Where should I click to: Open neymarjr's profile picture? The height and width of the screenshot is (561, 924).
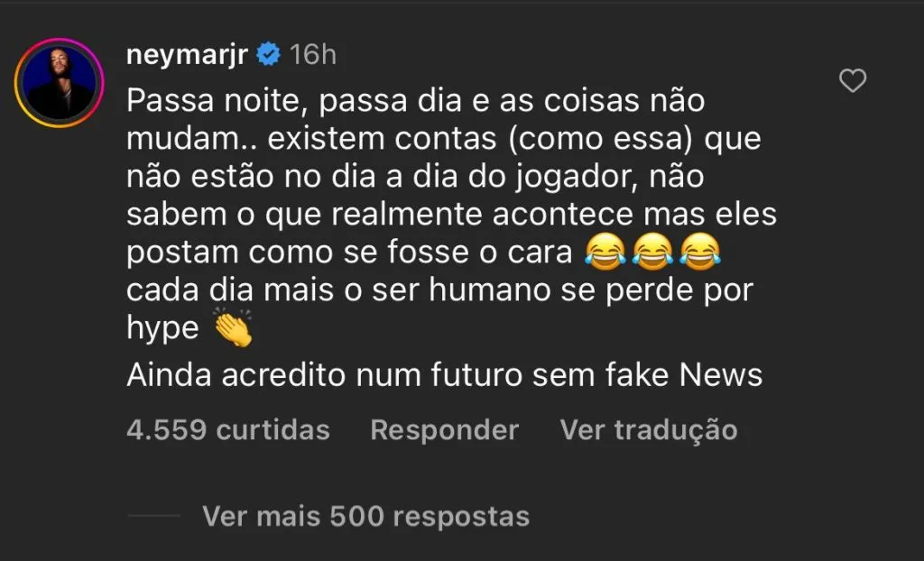coord(56,82)
